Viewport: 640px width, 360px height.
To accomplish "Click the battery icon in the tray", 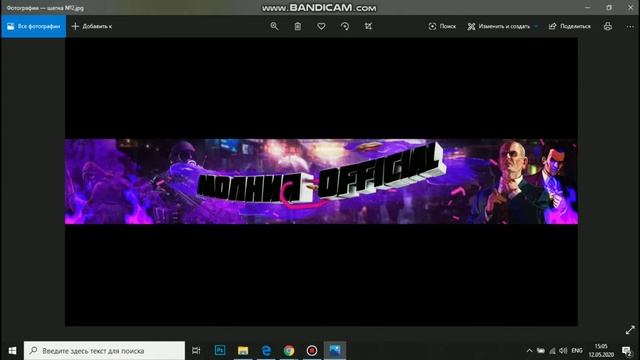I will (x=541, y=351).
